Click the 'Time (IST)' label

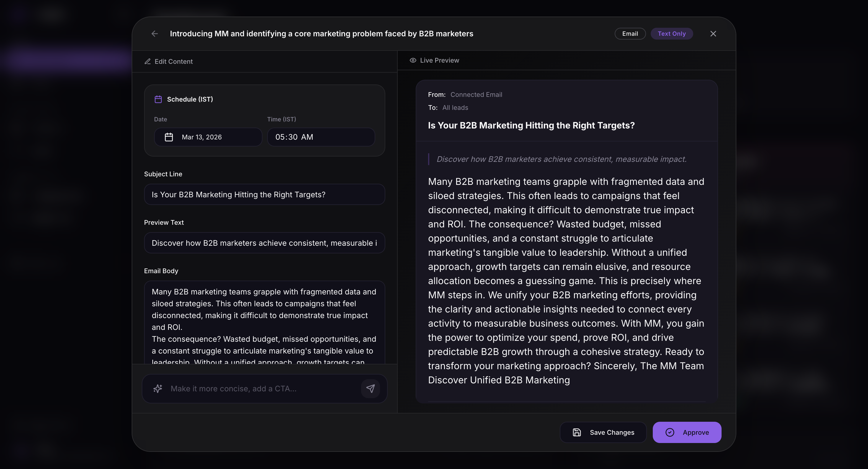[x=281, y=119]
